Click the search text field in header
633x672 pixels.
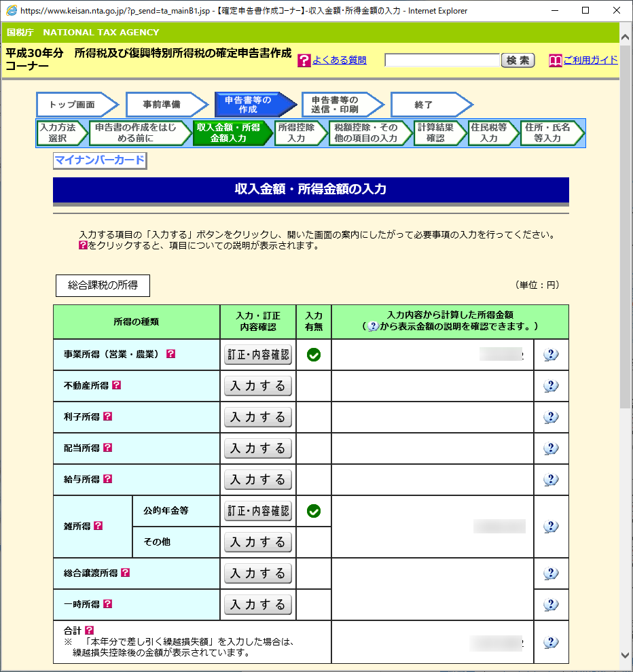click(442, 60)
